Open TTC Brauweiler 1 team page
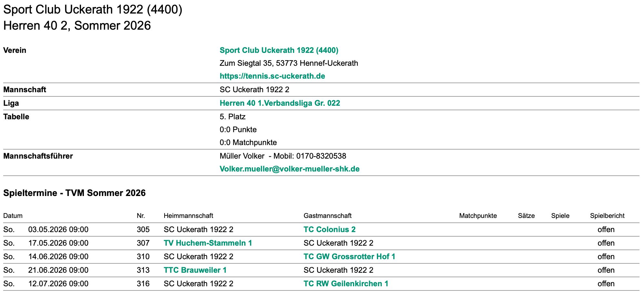 [195, 270]
